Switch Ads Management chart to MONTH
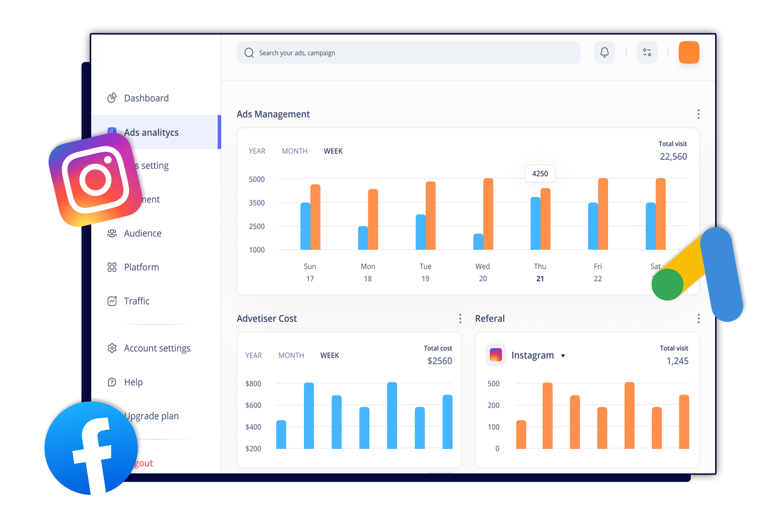Screen dimensions: 782x532 click(295, 151)
